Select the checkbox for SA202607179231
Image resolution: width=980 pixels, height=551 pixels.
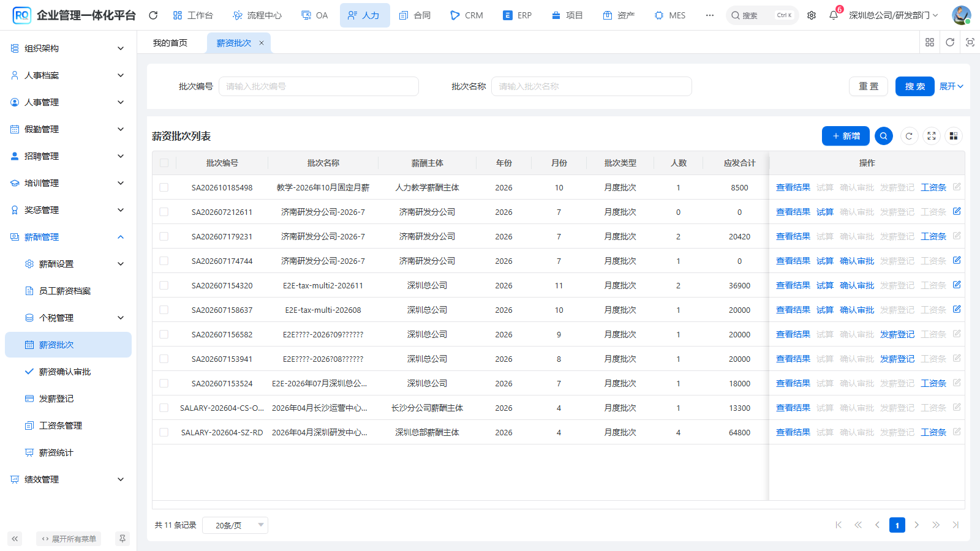click(164, 236)
